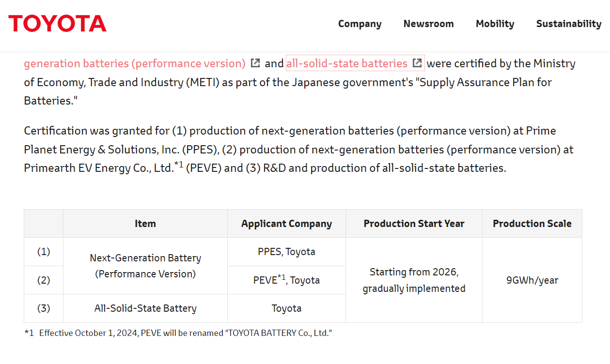This screenshot has height=364, width=610.
Task: Select the row number (3) cell
Action: coord(44,308)
